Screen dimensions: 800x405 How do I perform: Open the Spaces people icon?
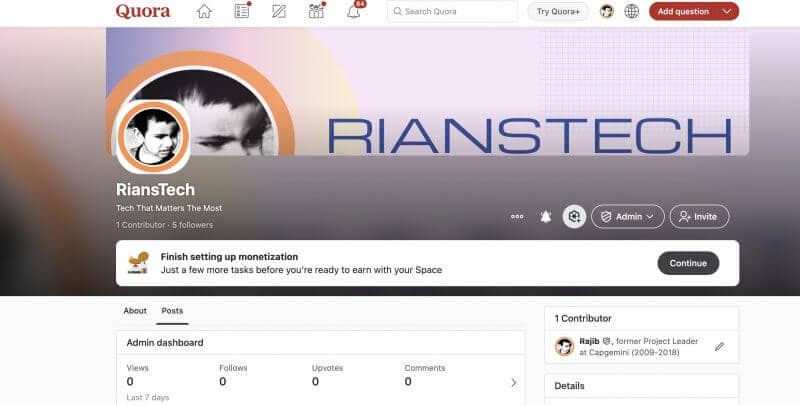[x=316, y=11]
